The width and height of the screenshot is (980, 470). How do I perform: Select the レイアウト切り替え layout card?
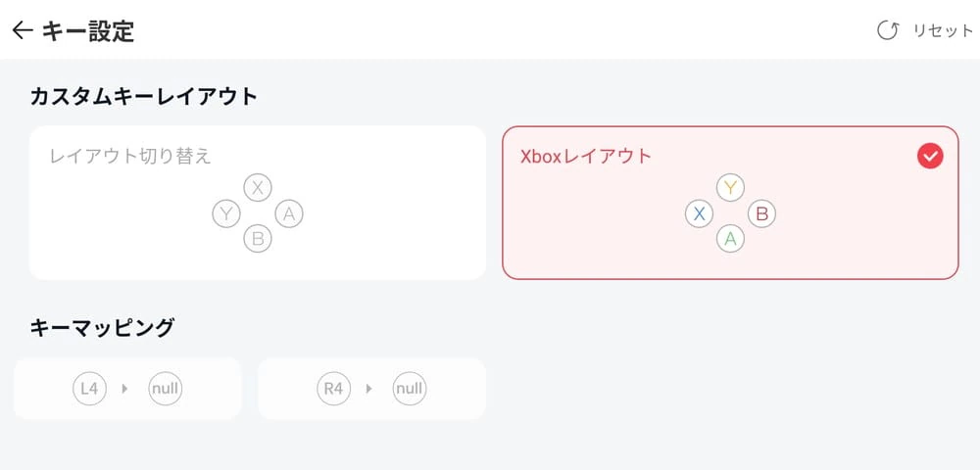[258, 203]
